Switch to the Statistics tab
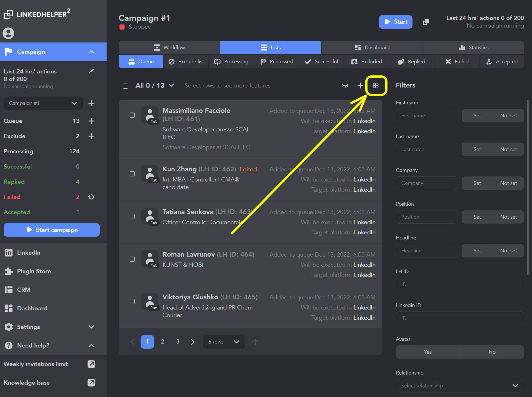 click(x=474, y=48)
